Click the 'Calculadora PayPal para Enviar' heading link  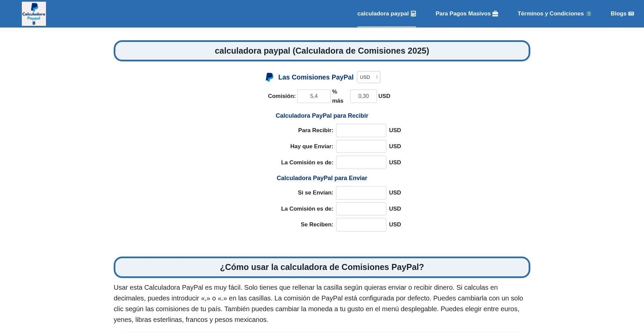click(322, 178)
